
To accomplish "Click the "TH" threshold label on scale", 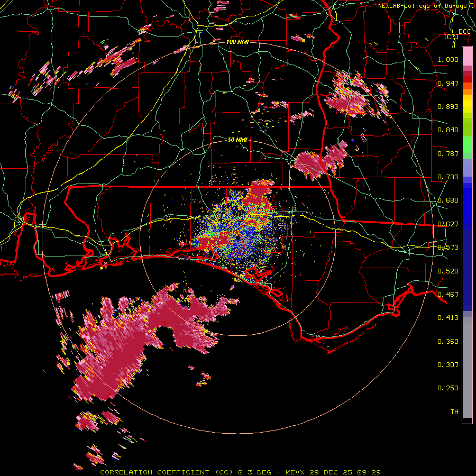I will click(454, 412).
